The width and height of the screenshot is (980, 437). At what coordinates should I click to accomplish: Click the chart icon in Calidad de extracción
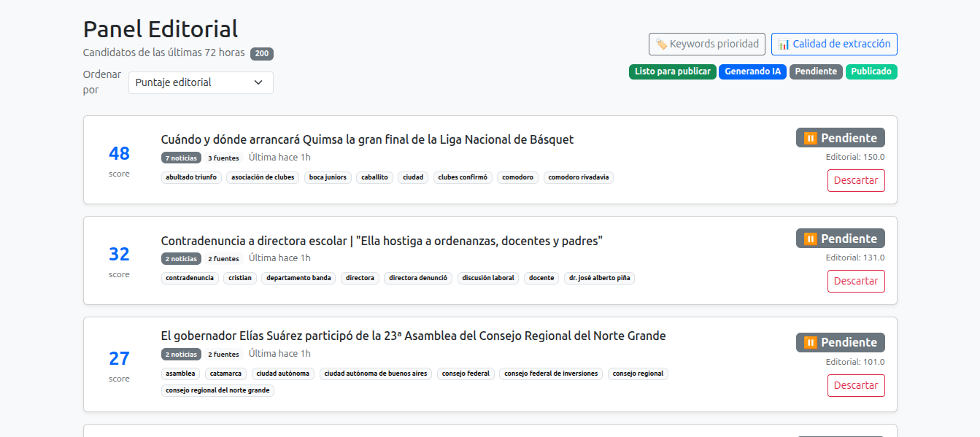(x=784, y=44)
